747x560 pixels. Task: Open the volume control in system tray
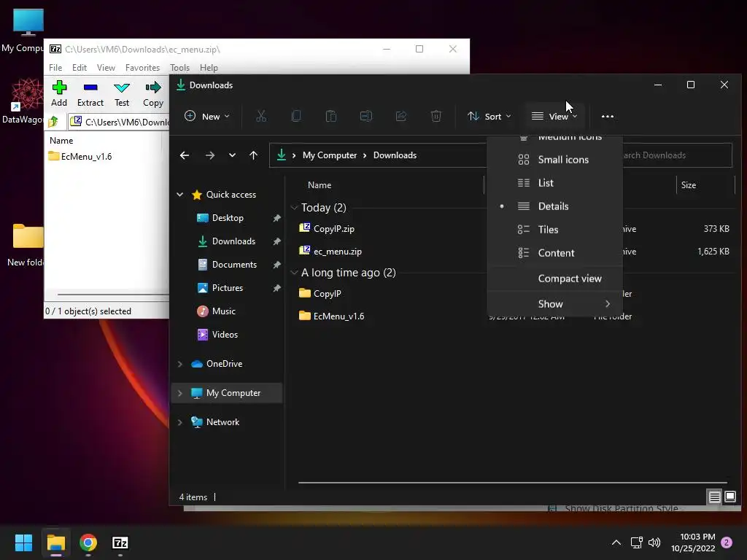point(654,542)
